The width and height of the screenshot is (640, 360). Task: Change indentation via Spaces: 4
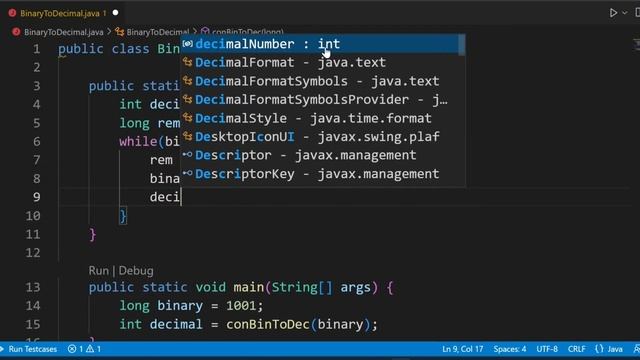tap(510, 349)
